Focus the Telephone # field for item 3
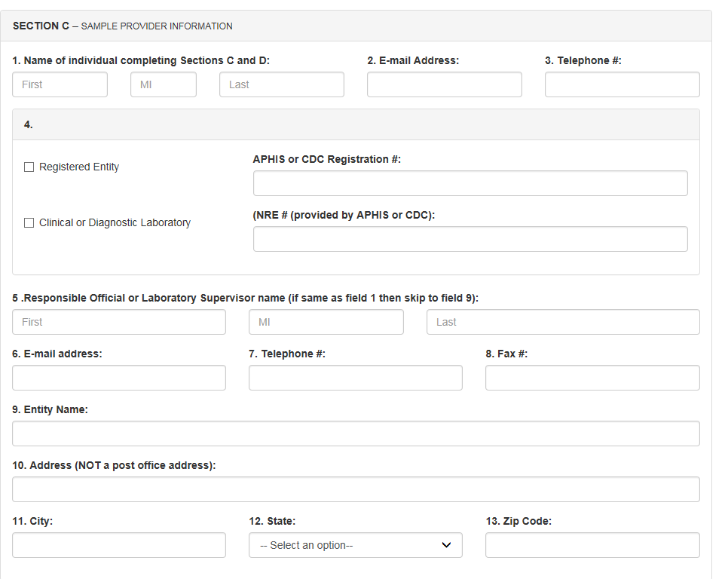Viewport: 728px width, 579px height. (622, 84)
